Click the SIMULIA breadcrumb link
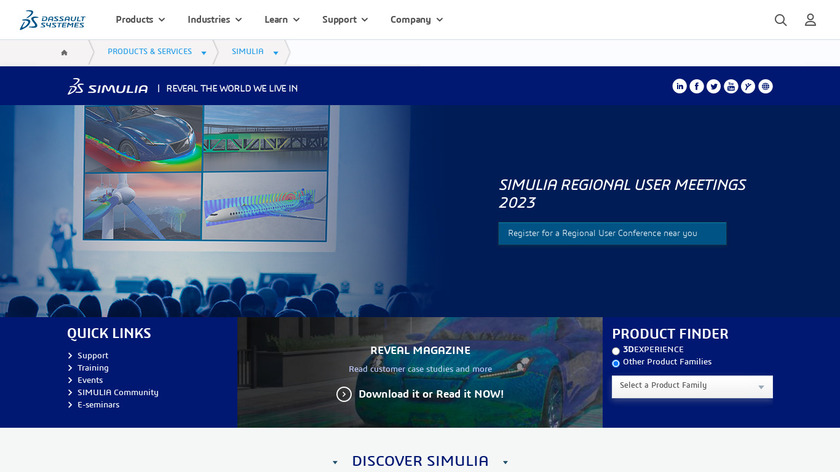 coord(248,51)
